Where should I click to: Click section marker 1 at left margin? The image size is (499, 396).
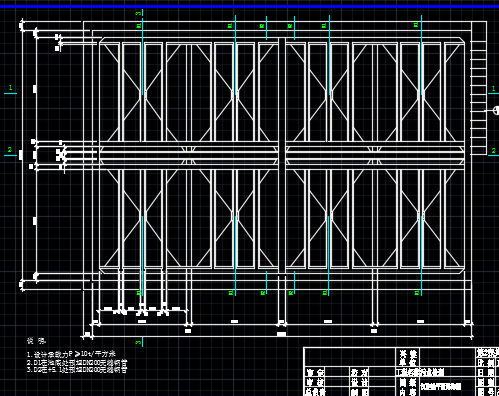tap(10, 88)
